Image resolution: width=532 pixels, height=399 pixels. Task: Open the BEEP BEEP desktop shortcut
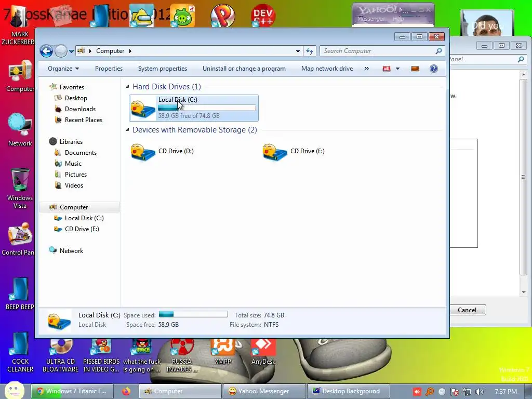20,294
